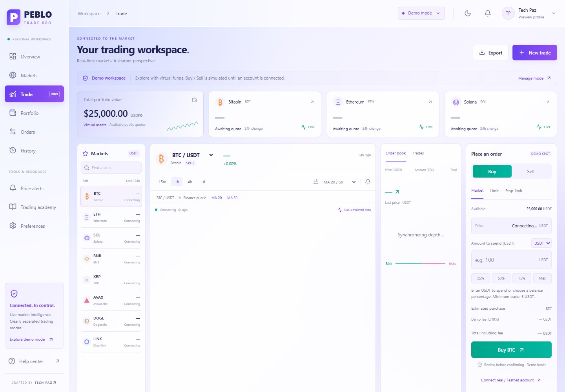Start a New trade

tap(535, 53)
